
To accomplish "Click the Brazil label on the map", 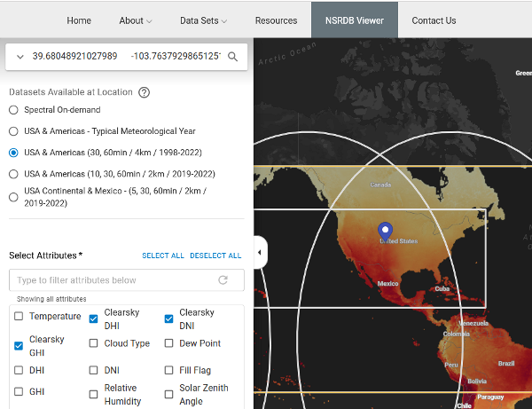I will point(506,364).
